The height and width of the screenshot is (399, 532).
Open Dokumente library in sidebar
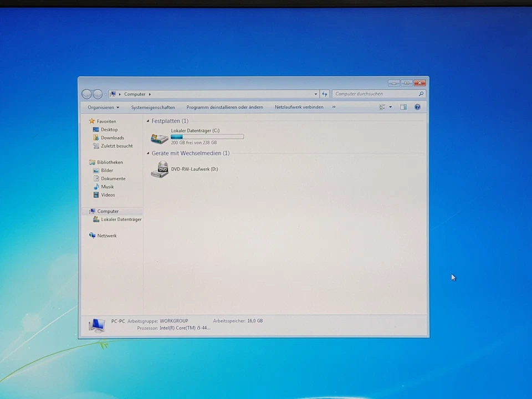coord(113,178)
